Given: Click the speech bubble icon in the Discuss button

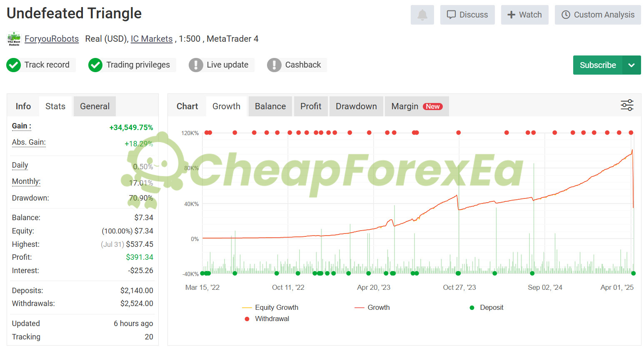Looking at the screenshot, I should 451,15.
